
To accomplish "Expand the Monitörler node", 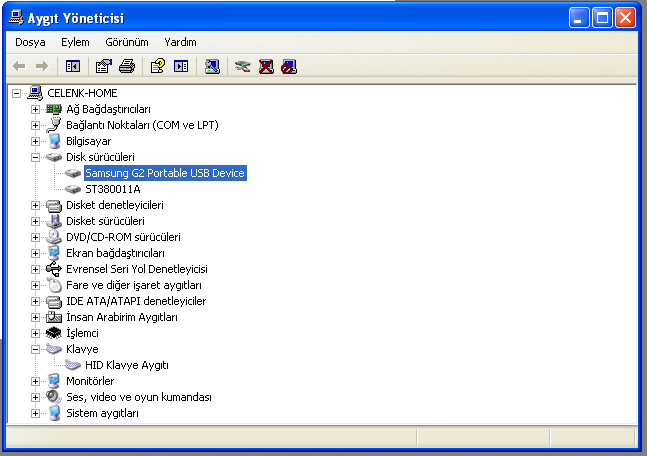I will (35, 381).
